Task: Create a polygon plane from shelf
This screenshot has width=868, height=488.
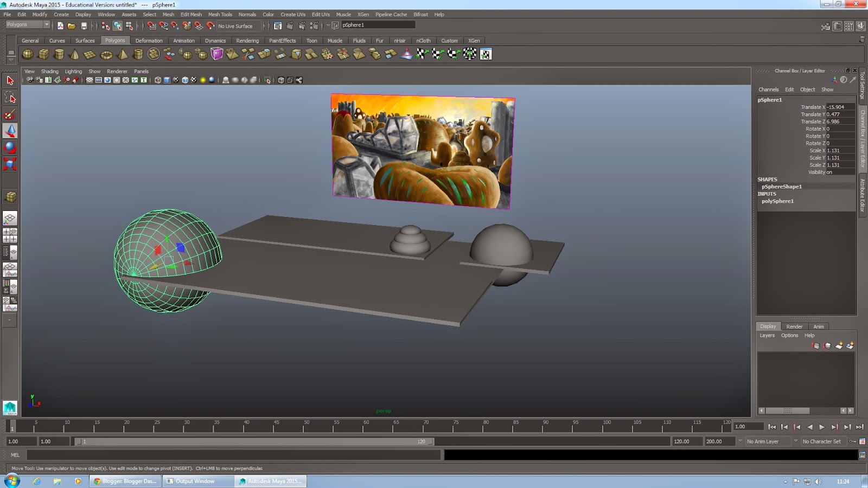Action: tap(90, 54)
